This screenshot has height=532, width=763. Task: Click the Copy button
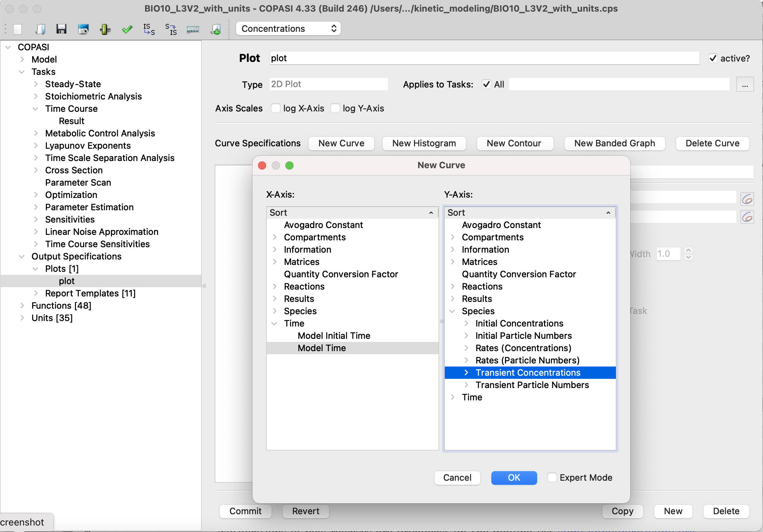point(622,511)
